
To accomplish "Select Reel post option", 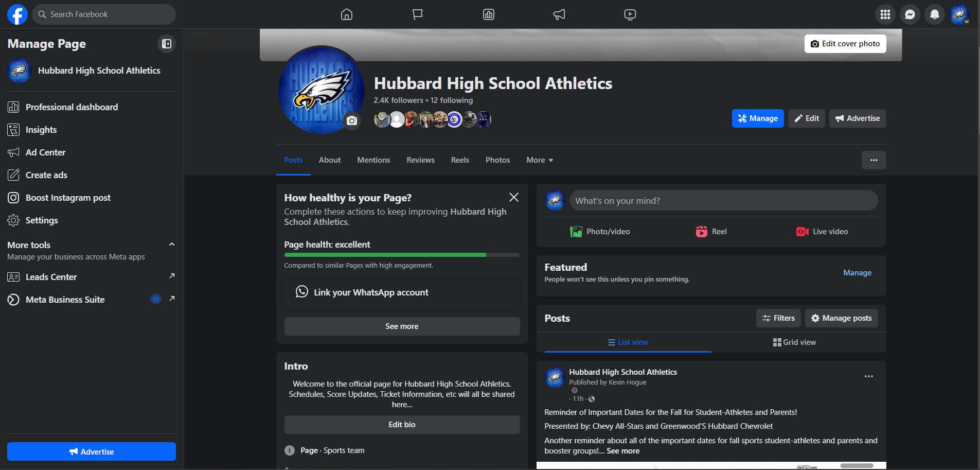I will pyautogui.click(x=711, y=232).
